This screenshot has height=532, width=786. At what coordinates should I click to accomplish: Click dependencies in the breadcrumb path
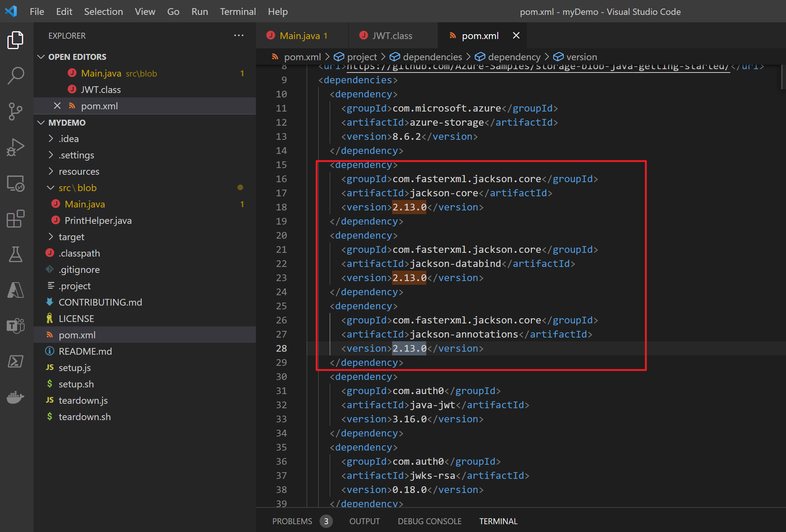coord(432,57)
